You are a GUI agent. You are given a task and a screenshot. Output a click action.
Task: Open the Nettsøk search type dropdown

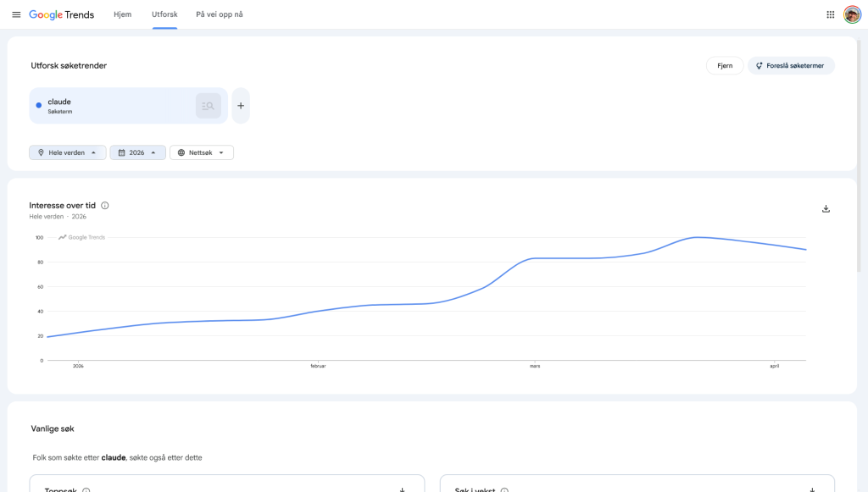tap(202, 152)
